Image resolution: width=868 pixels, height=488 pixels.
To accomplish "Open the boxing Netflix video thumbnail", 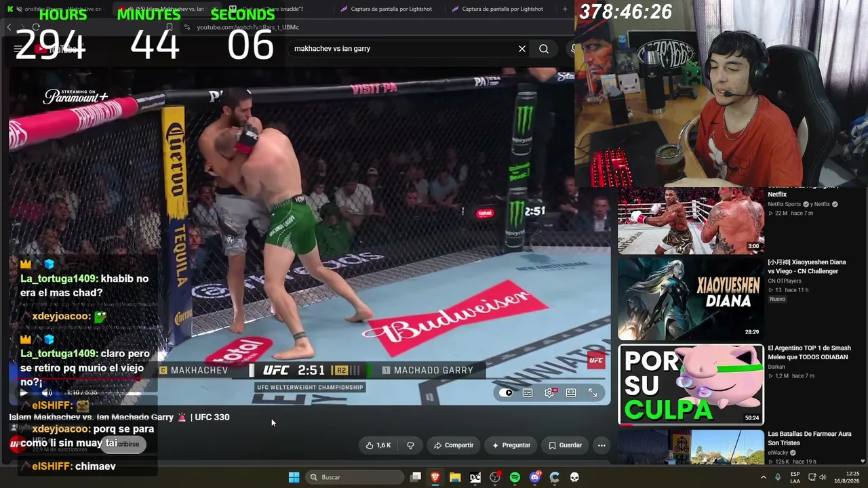I will pos(691,220).
